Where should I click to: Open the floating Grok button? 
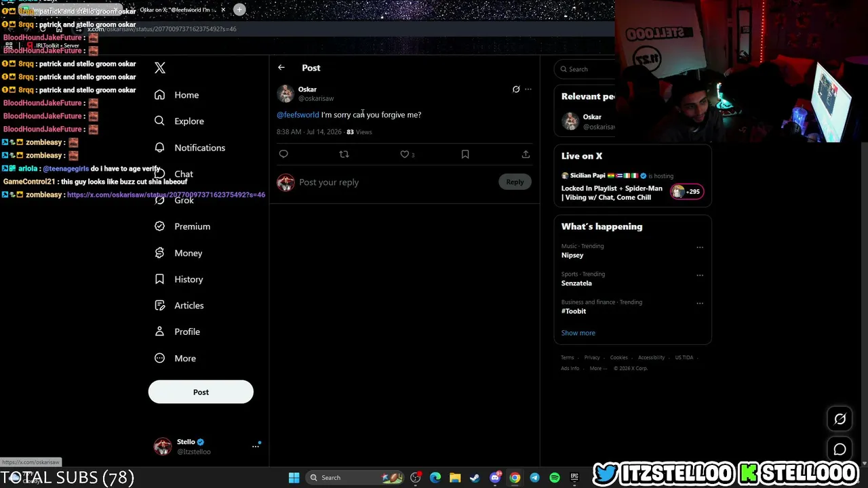pos(840,419)
